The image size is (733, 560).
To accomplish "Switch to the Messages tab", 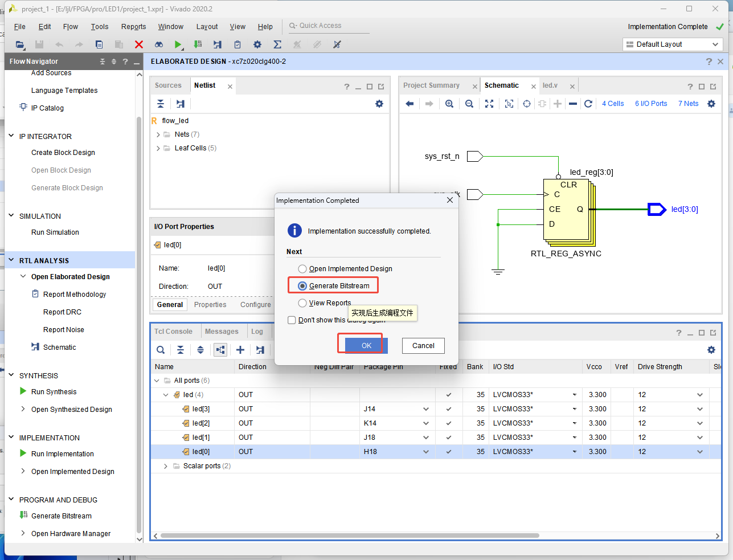I will [x=222, y=332].
